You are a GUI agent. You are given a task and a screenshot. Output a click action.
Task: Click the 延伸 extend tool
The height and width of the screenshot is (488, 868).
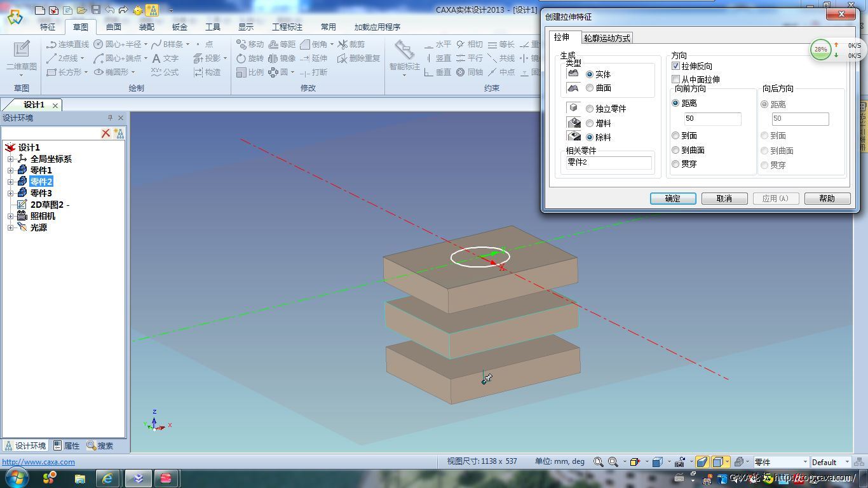[314, 58]
